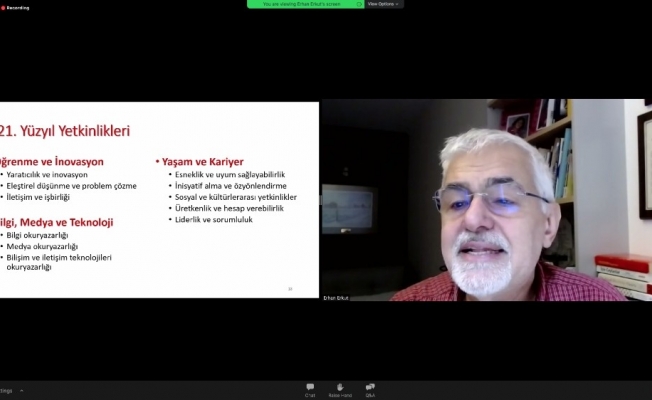Click the slide page number
This screenshot has width=652, height=400.
290,289
